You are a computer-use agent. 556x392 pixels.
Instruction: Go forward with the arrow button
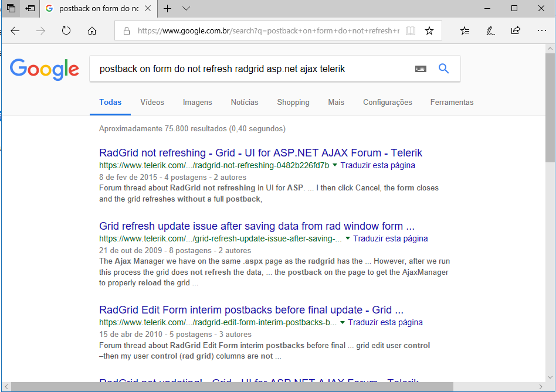tap(40, 31)
